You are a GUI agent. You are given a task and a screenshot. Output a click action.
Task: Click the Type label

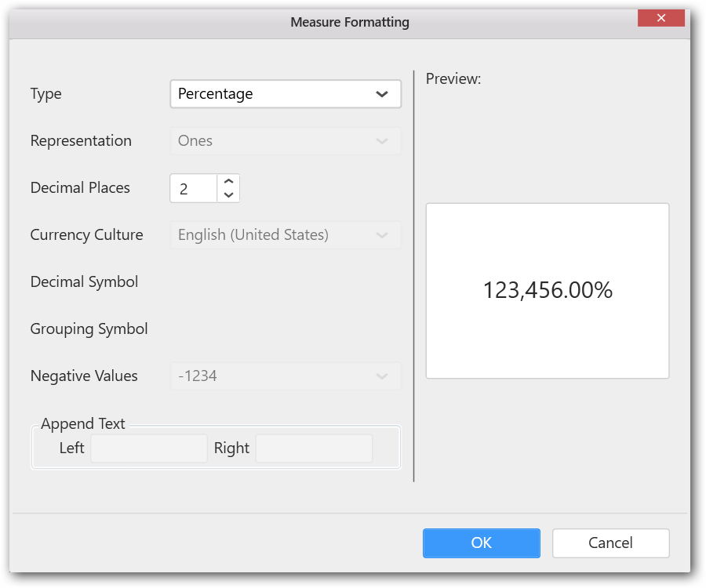tap(45, 94)
